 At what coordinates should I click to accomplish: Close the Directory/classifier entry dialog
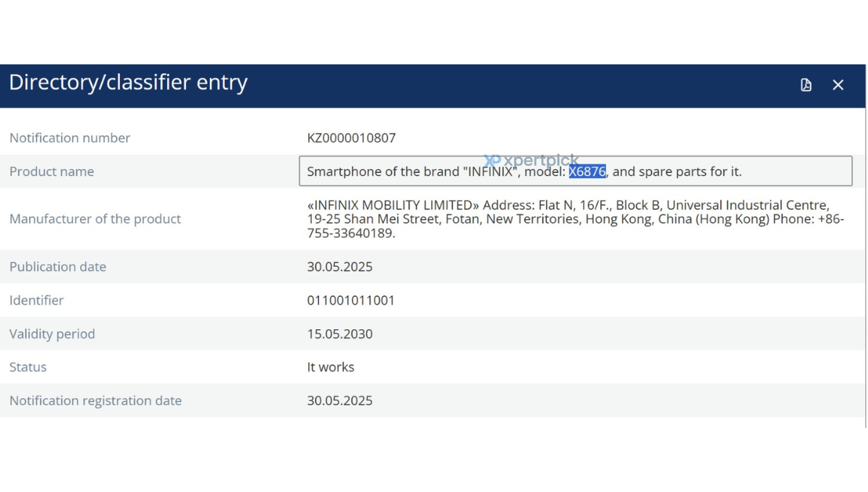pos(838,85)
